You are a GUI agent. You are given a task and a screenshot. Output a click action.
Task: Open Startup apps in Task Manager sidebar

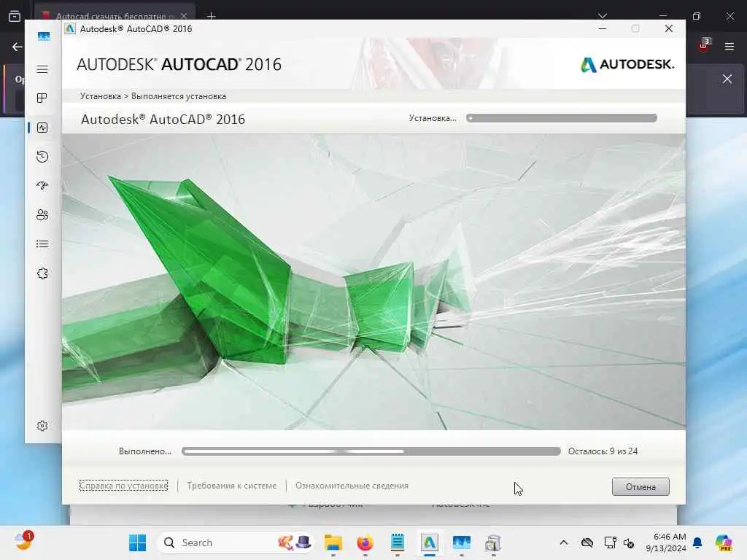point(42,186)
